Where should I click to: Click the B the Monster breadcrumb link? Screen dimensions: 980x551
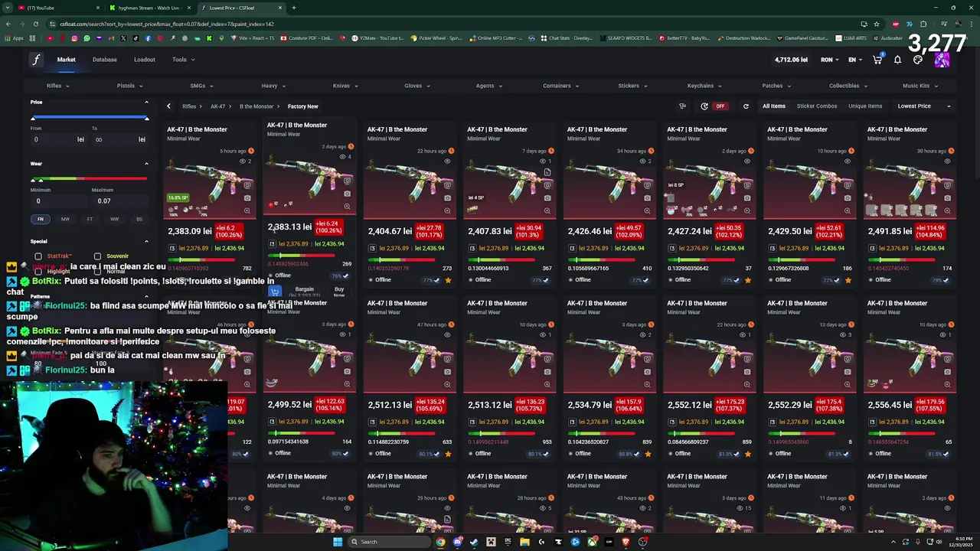click(256, 106)
